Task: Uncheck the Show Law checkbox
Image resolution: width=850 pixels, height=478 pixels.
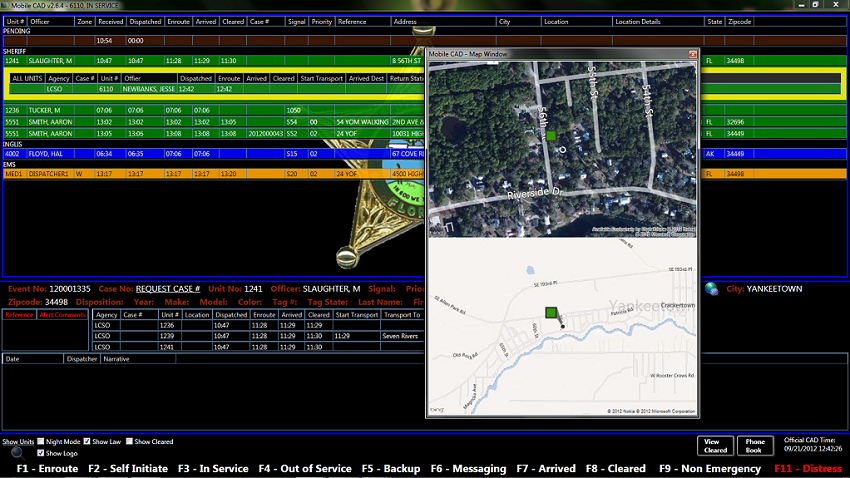Action: coord(87,441)
